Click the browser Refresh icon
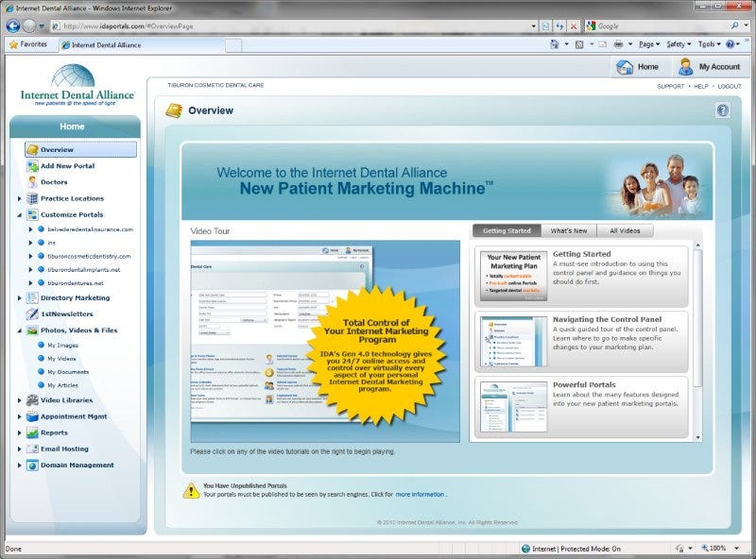The image size is (756, 559). (559, 26)
